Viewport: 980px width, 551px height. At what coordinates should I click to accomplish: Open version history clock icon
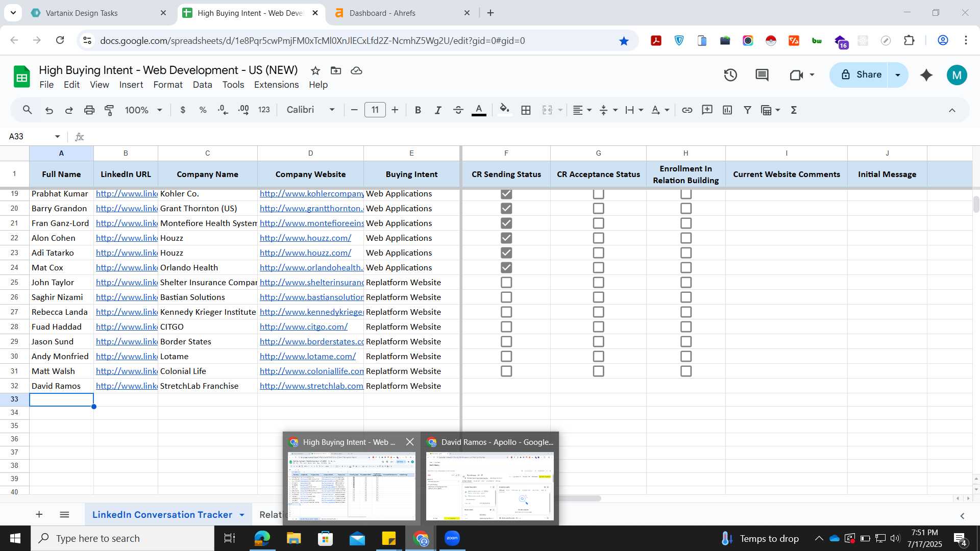(730, 75)
